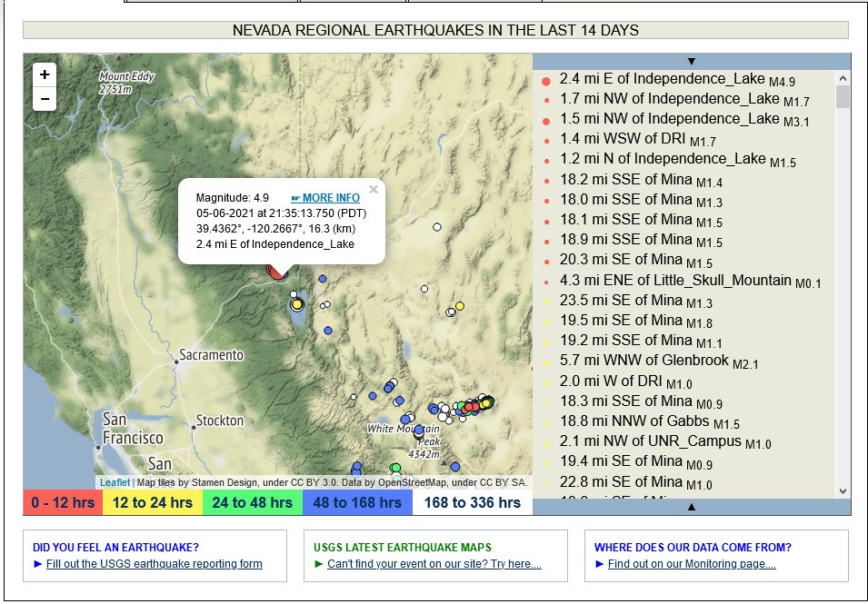The height and width of the screenshot is (604, 868).
Task: Click the list scrollbar up arrow
Action: (x=843, y=78)
